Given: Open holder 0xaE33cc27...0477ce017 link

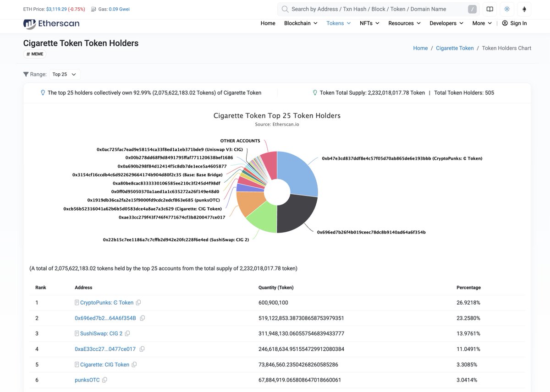Looking at the screenshot, I should (105, 349).
